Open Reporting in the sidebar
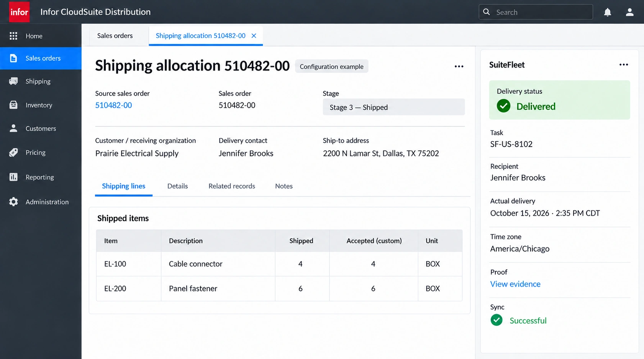Image resolution: width=644 pixels, height=359 pixels. pos(41,177)
